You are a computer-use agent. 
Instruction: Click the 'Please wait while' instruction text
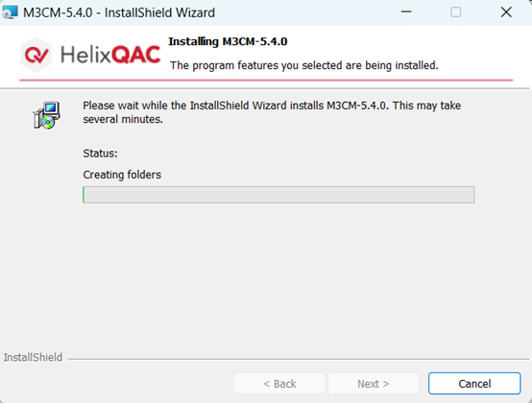[x=272, y=112]
